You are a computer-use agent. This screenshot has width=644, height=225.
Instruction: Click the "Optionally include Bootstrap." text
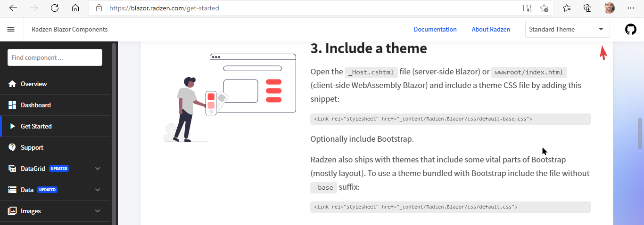[x=362, y=139]
